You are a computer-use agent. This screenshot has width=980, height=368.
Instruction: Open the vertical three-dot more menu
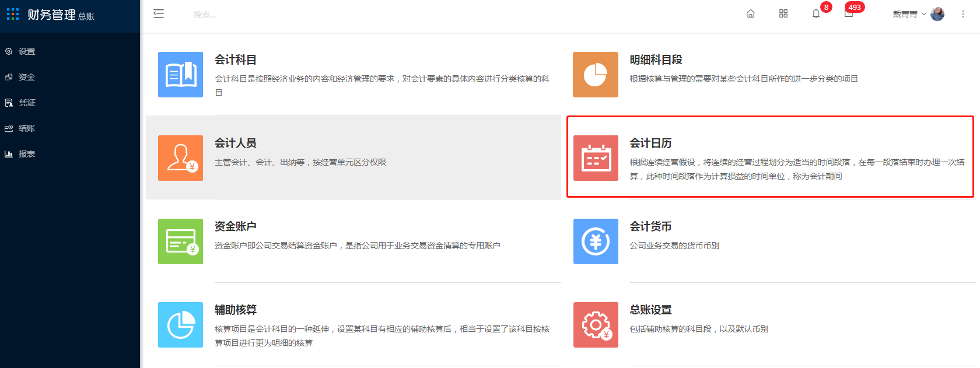pyautogui.click(x=963, y=14)
